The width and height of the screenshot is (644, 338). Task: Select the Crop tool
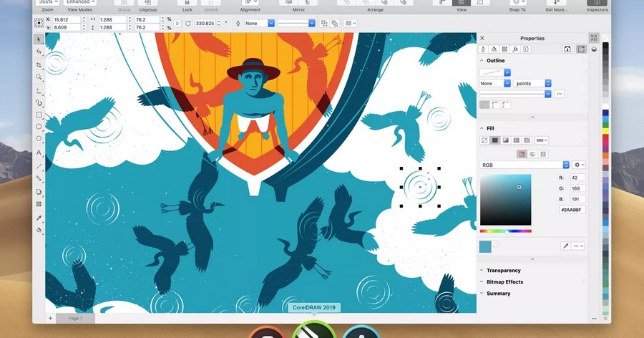point(39,64)
